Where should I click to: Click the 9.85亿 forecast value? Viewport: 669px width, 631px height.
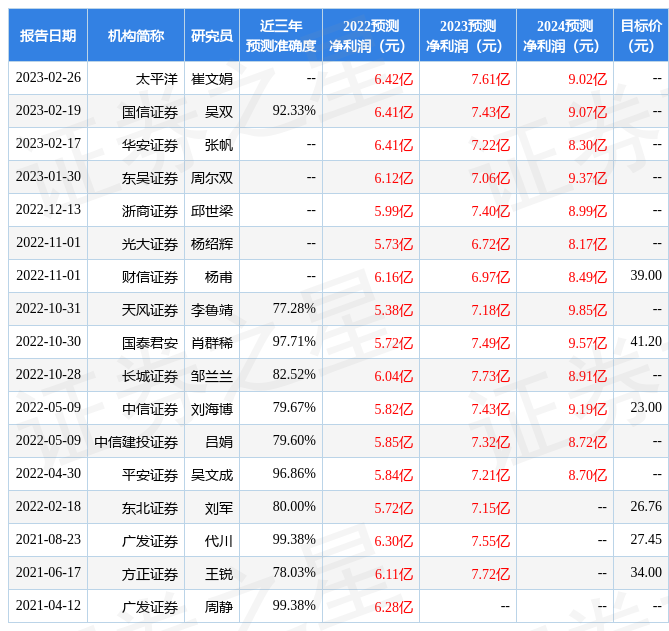[x=587, y=310]
